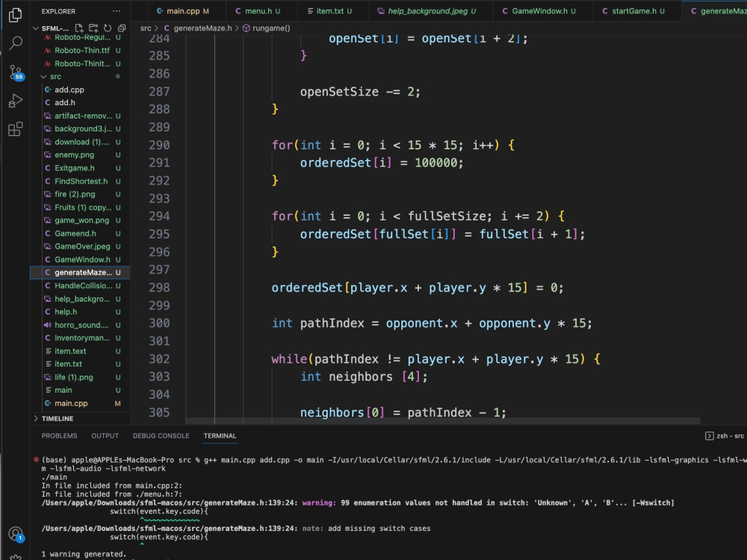
Task: Open help.h in the file tree
Action: coord(80,311)
